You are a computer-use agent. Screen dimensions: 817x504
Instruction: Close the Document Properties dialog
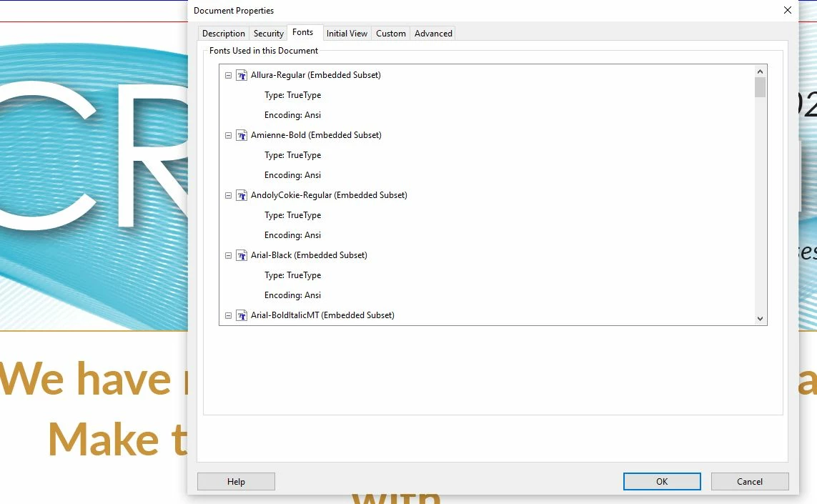click(787, 11)
